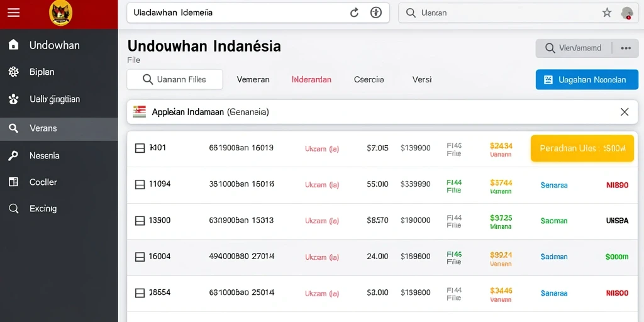Screen dimensions: 644x322
Task: Open Ually gingtiian sidebar item
Action: click(58, 99)
